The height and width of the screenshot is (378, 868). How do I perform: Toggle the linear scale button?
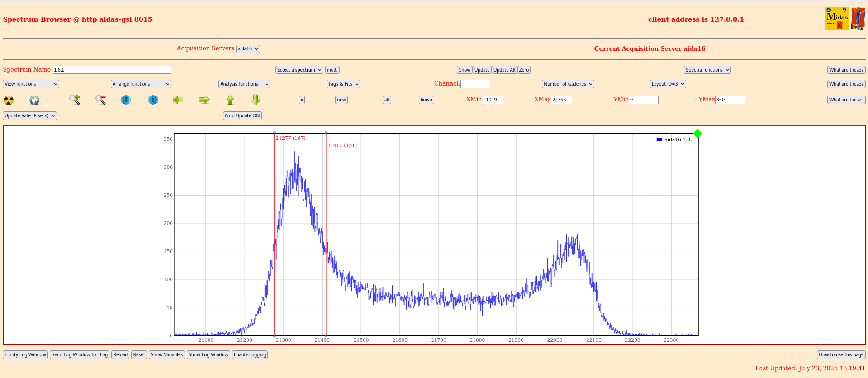(x=426, y=100)
